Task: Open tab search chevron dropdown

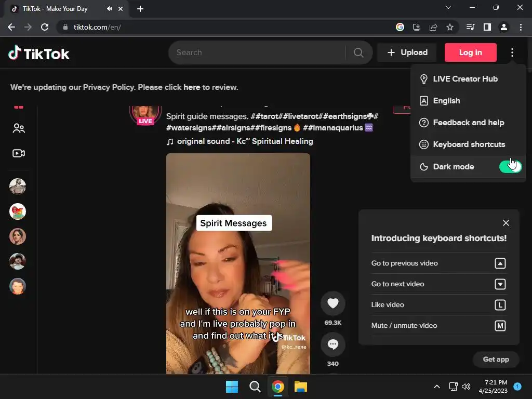Action: coord(448,7)
